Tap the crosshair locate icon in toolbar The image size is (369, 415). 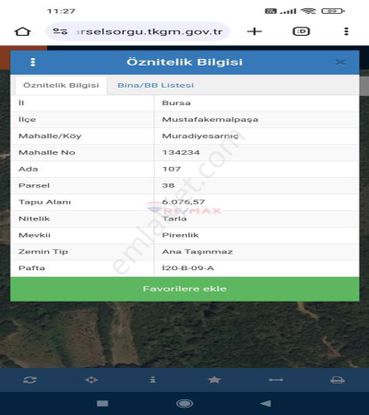point(91,380)
